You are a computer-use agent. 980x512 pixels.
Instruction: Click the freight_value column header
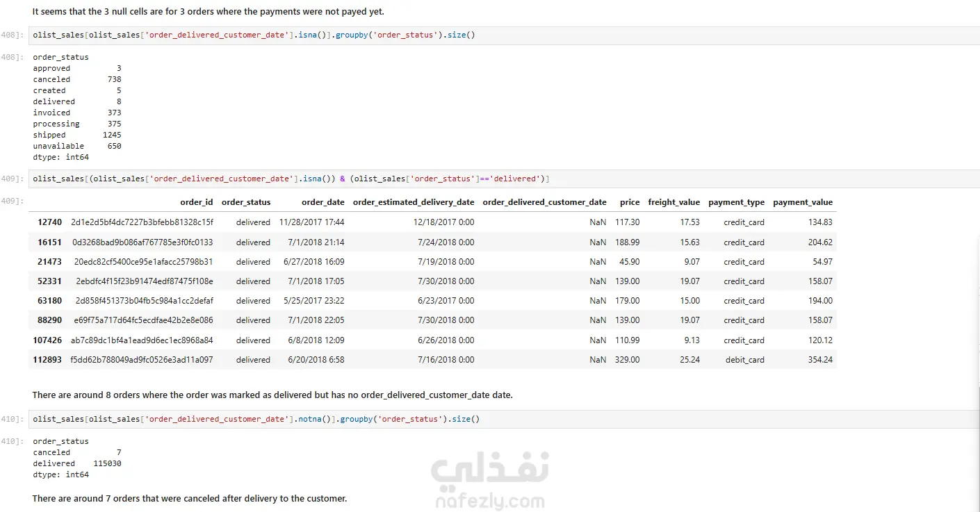(674, 202)
